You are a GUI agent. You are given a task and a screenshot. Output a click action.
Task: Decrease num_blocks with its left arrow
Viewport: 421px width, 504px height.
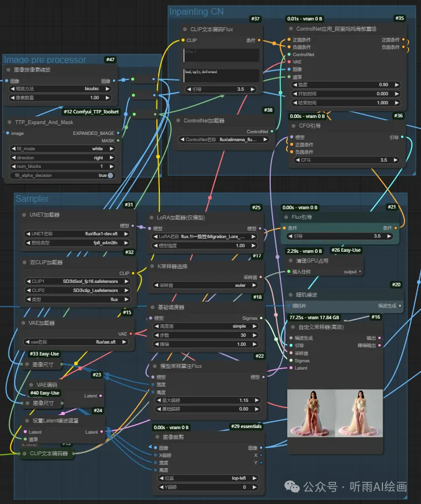click(x=14, y=167)
